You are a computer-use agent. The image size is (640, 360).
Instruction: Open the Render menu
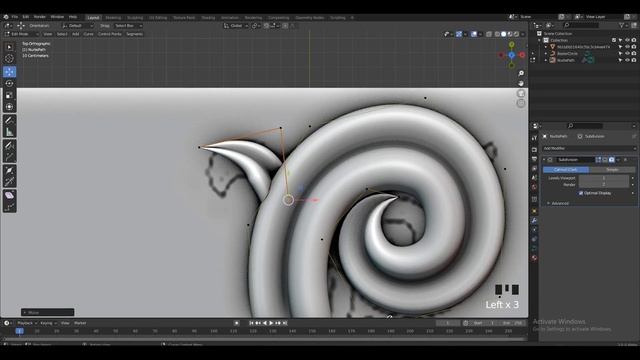[40, 17]
